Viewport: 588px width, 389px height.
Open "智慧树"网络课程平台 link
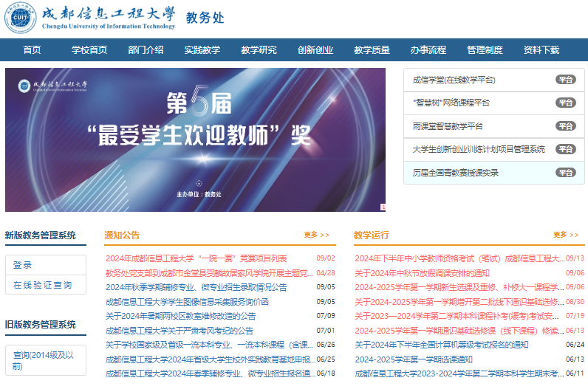451,103
